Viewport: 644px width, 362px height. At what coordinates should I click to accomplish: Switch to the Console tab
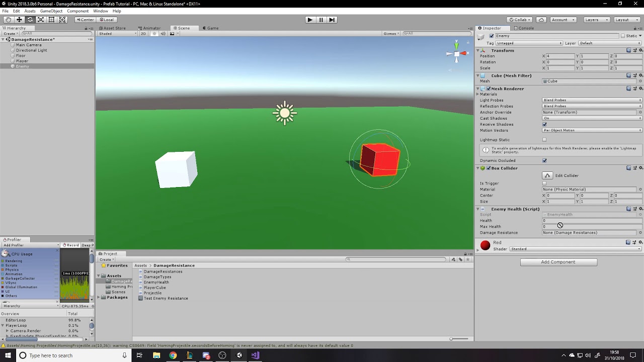coord(524,28)
